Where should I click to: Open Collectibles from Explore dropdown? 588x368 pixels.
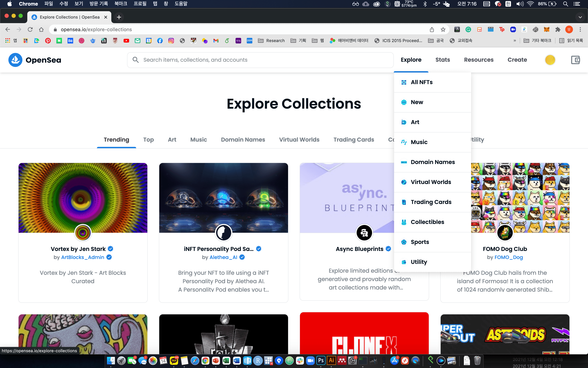(x=432, y=222)
